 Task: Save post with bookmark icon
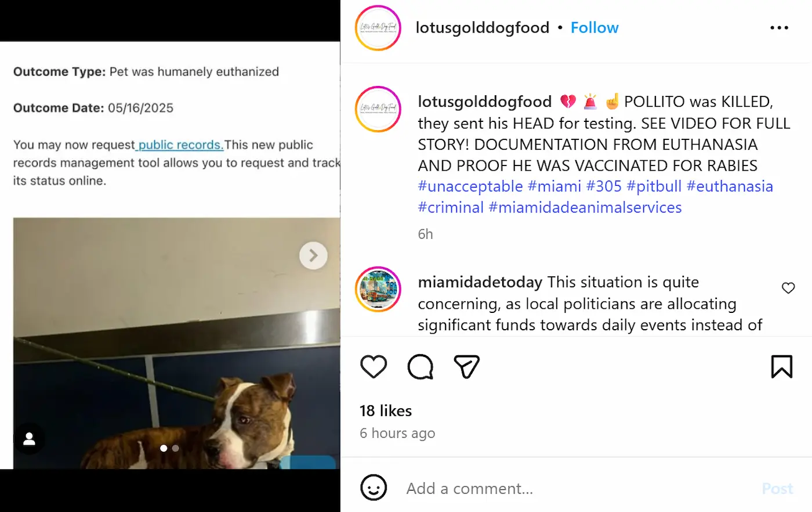(x=782, y=367)
